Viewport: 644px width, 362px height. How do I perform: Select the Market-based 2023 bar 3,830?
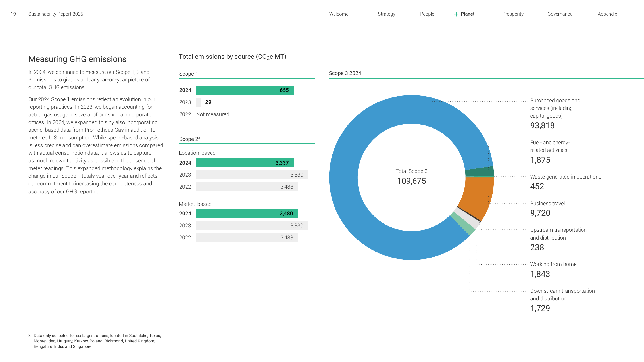coord(252,226)
